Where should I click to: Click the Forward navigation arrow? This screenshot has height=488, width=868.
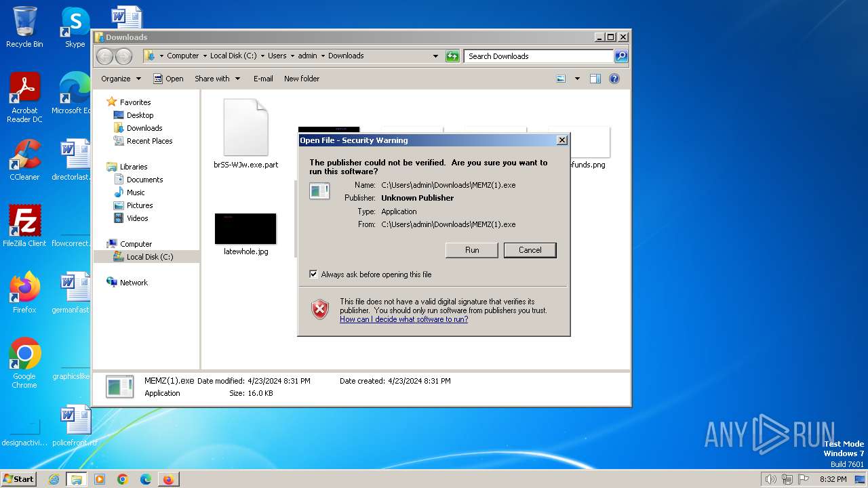click(x=123, y=56)
